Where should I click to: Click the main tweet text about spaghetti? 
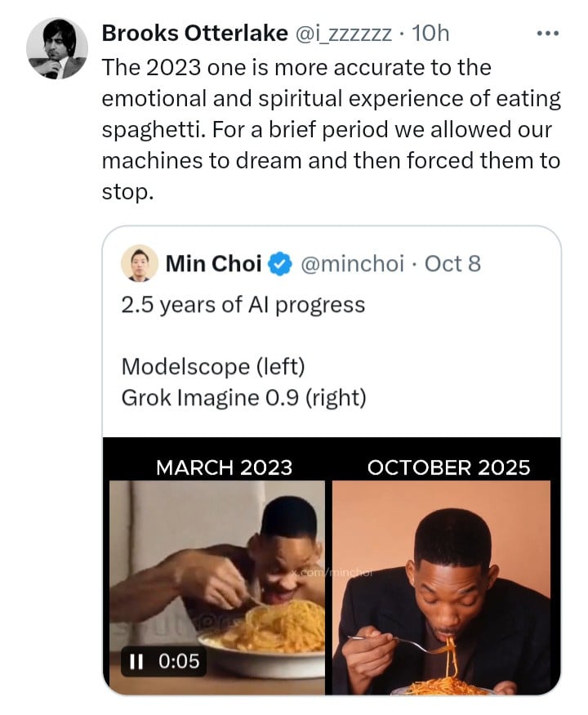pyautogui.click(x=331, y=129)
